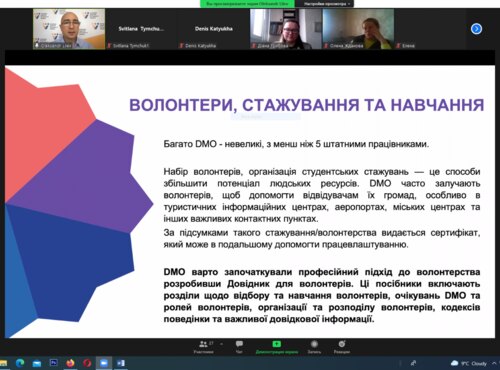Click the green Share Screen button
This screenshot has width=500, height=370.
(x=277, y=347)
